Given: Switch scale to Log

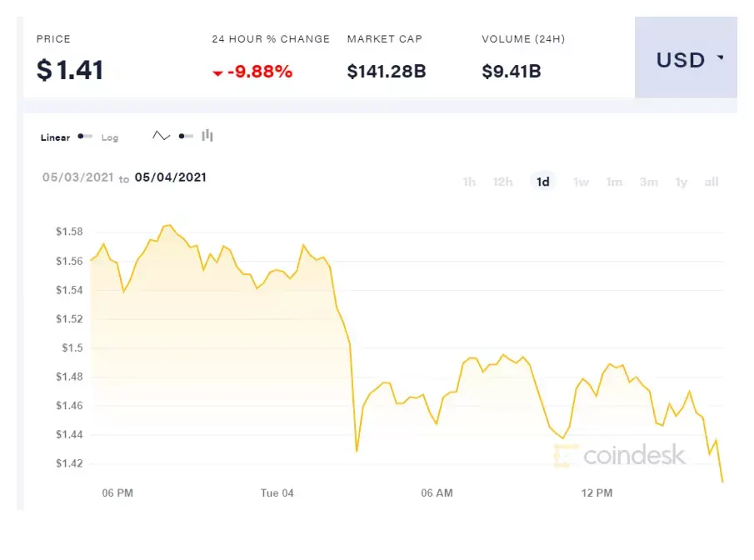Looking at the screenshot, I should point(110,137).
